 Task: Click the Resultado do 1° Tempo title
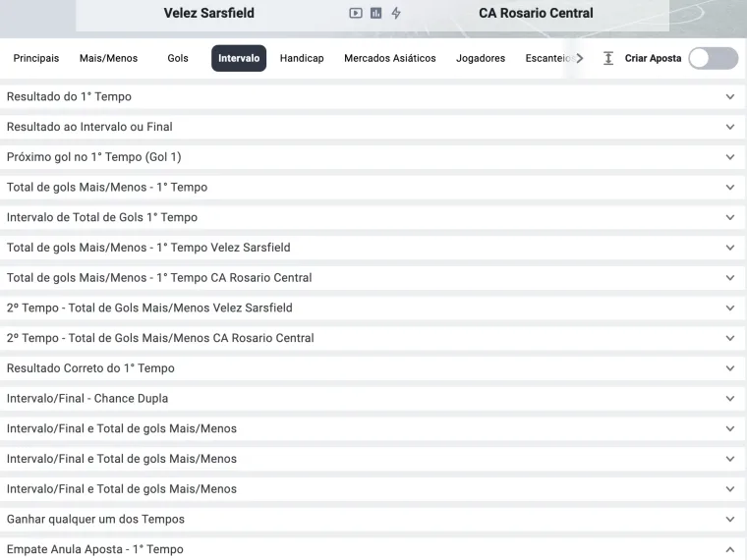click(69, 96)
